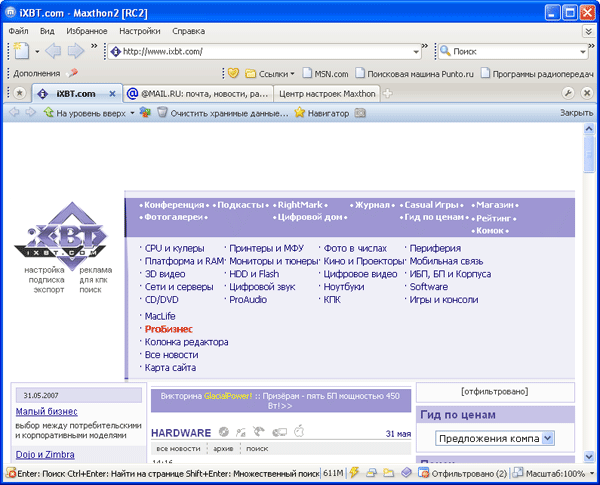Click in the Поиск search field
The height and width of the screenshot is (485, 600).
[x=515, y=51]
